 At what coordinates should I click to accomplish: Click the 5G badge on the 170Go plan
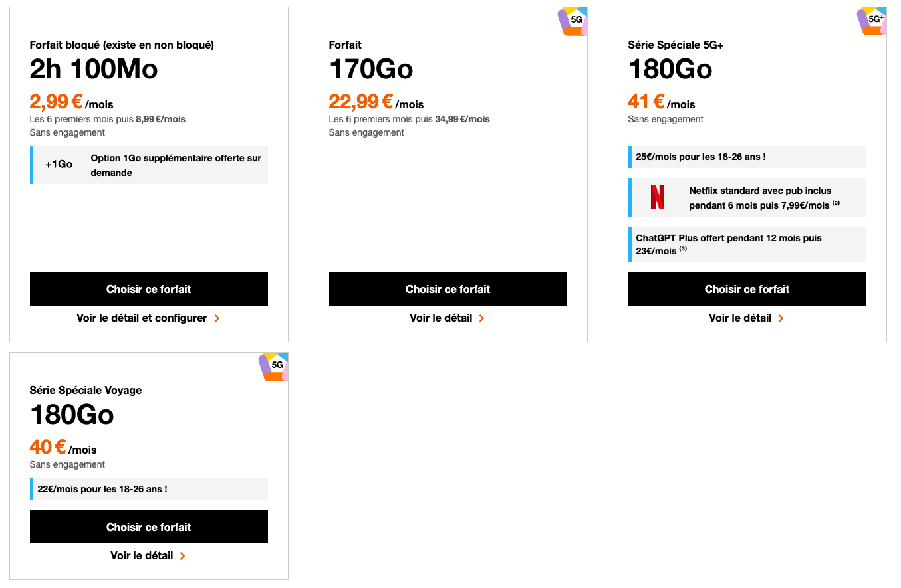573,21
